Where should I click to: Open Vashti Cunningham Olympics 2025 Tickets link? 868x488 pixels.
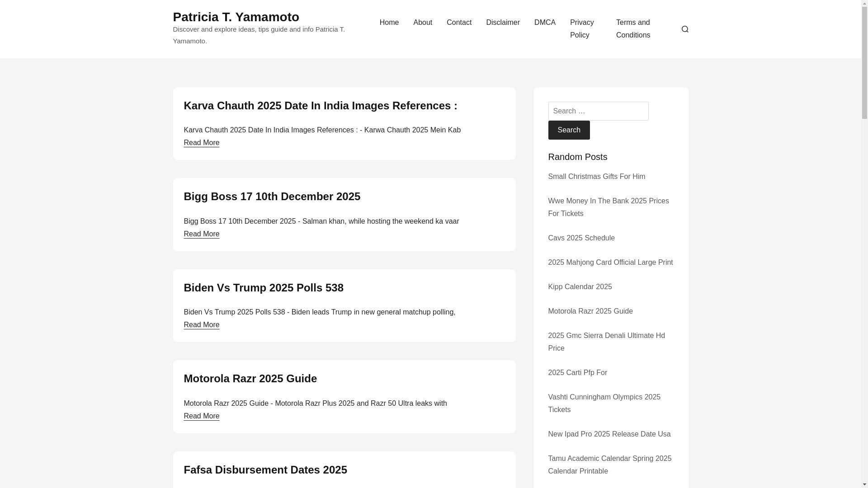tap(604, 404)
